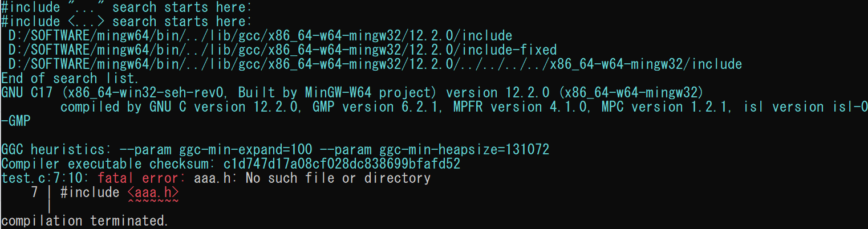Screen dimensions: 868x229
Task: Click the x86_64-w64-mingw32/include path at line end
Action: point(646,64)
